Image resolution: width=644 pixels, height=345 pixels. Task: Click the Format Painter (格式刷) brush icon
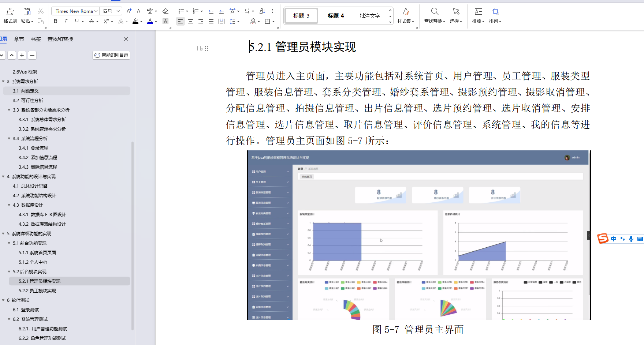point(10,11)
